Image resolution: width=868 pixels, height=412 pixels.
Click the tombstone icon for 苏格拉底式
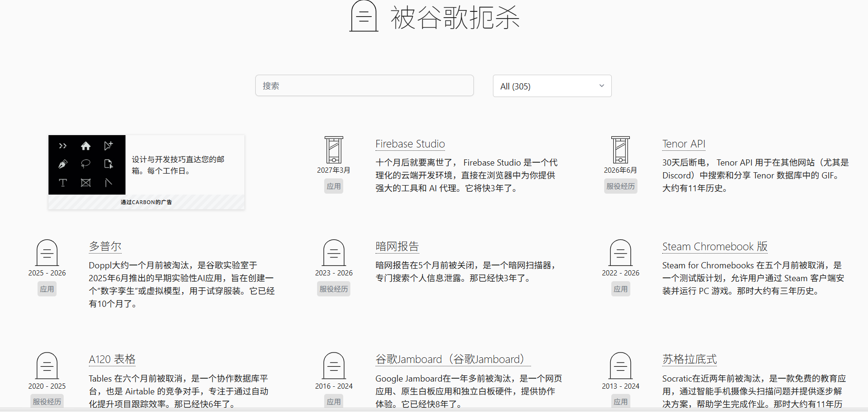(620, 365)
